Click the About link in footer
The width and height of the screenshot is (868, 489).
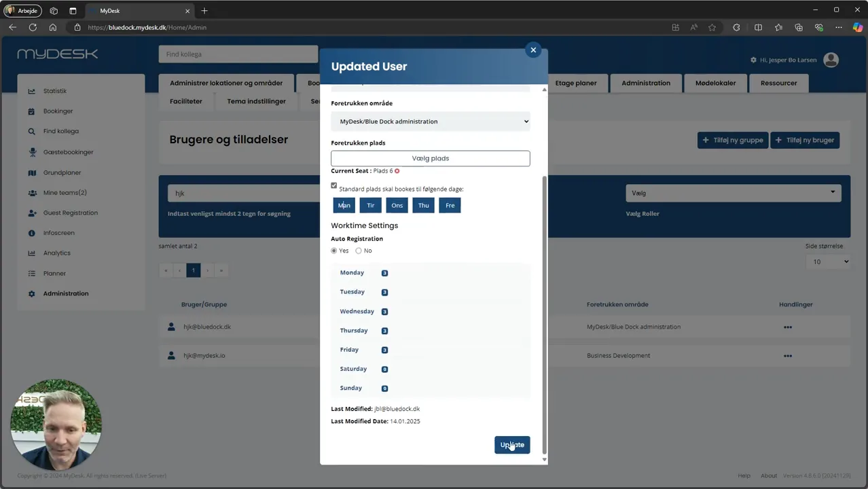(769, 475)
